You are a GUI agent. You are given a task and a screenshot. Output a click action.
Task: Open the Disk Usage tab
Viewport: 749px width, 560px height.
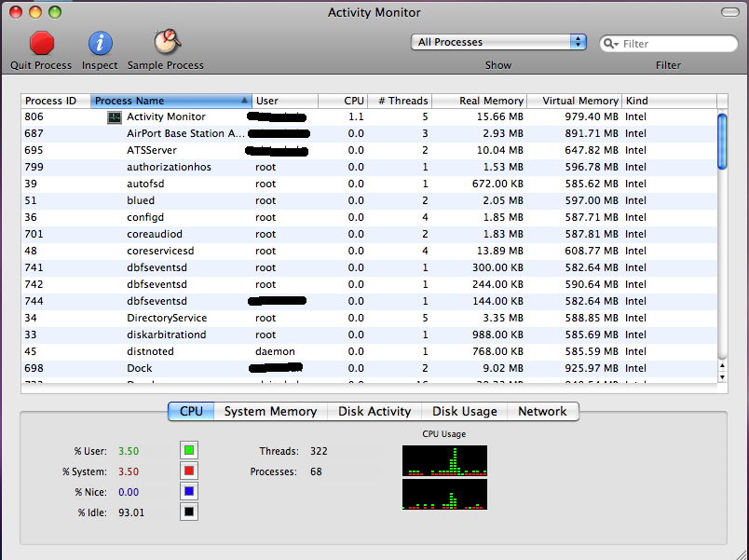464,412
